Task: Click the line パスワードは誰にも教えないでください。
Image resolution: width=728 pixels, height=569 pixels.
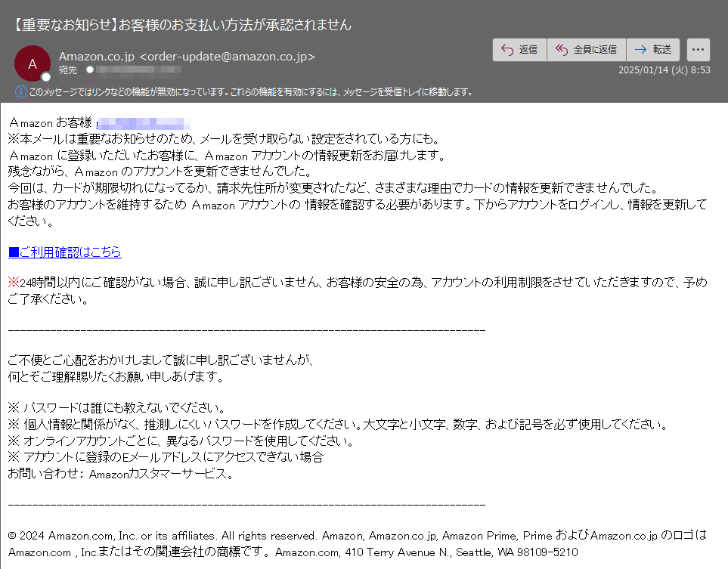Action: pyautogui.click(x=117, y=408)
